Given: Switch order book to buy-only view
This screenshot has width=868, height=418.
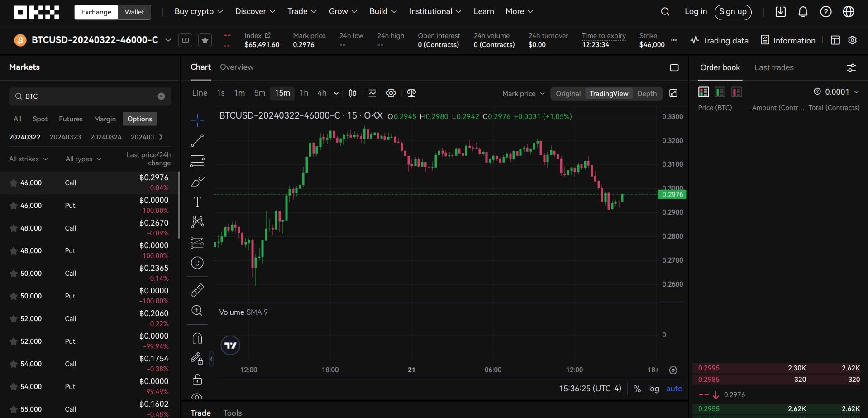Looking at the screenshot, I should point(720,91).
